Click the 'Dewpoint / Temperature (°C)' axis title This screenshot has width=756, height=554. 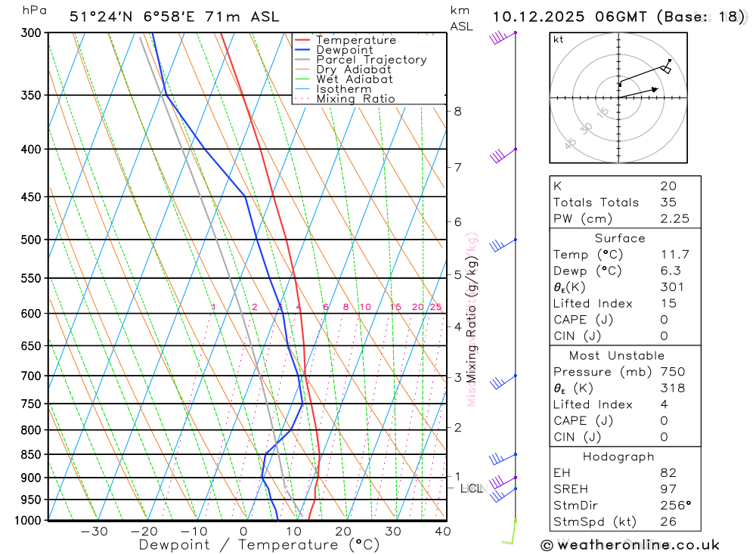click(259, 546)
